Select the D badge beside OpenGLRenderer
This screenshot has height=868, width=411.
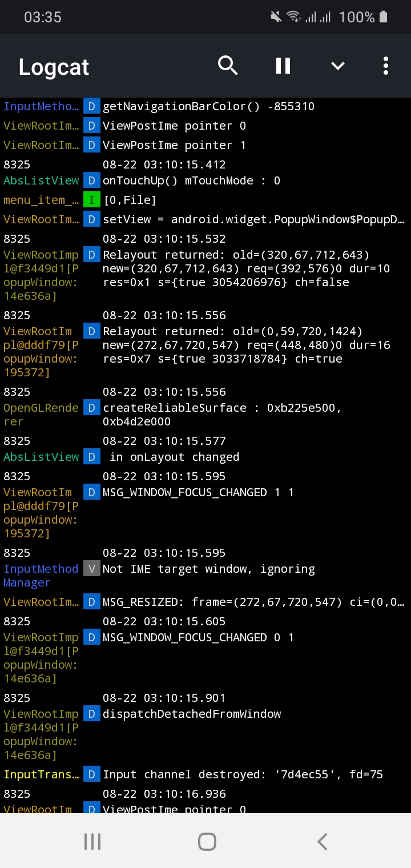(x=91, y=408)
